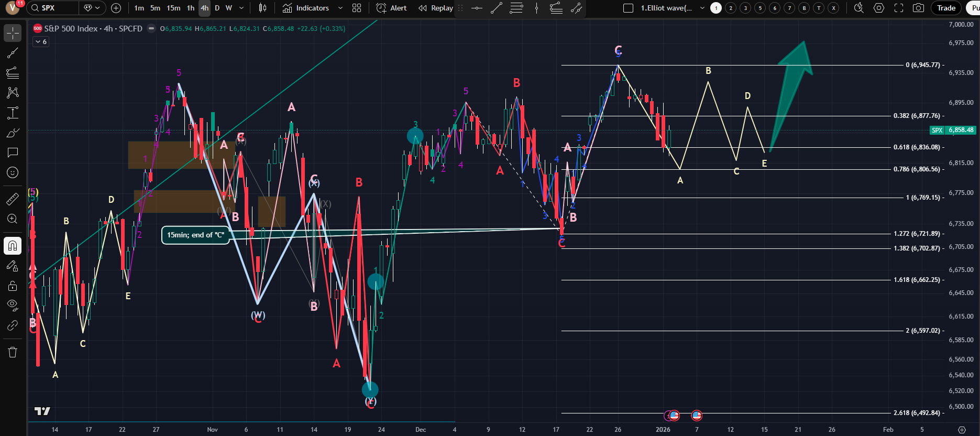Enter fullscreen mode
Viewport: 980px width, 436px height.
899,8
